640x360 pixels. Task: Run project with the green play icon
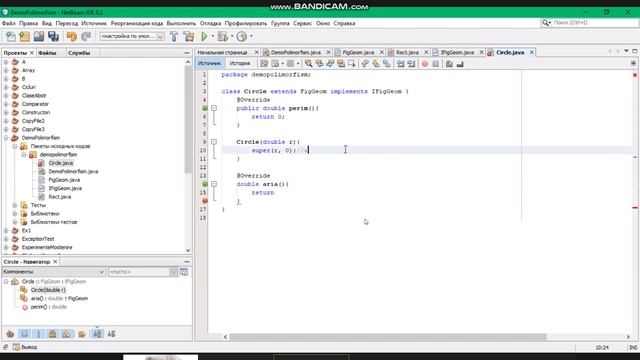click(x=204, y=37)
